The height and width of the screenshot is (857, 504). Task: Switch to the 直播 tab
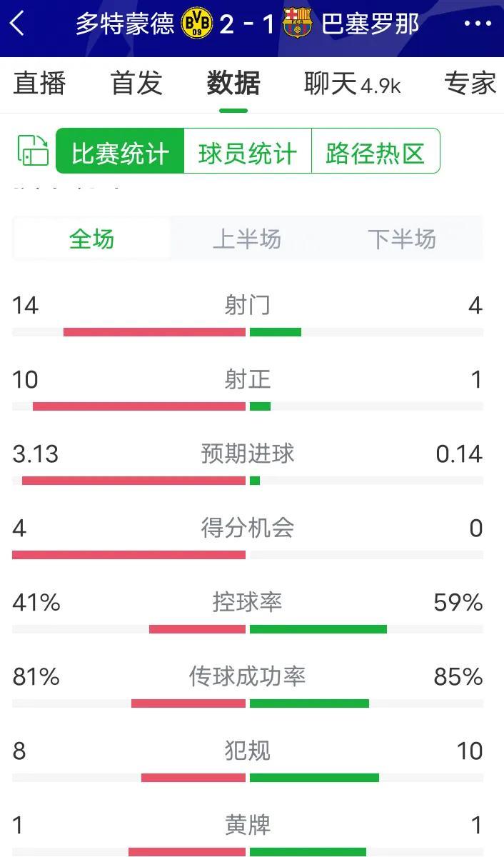(x=40, y=84)
